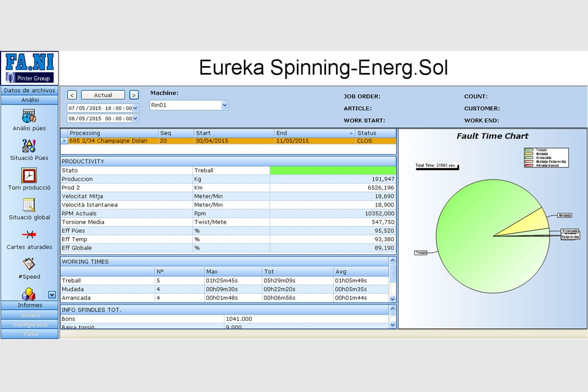Image resolution: width=588 pixels, height=392 pixels.
Task: Select the Eff Globale value 89,190
Action: [384, 248]
